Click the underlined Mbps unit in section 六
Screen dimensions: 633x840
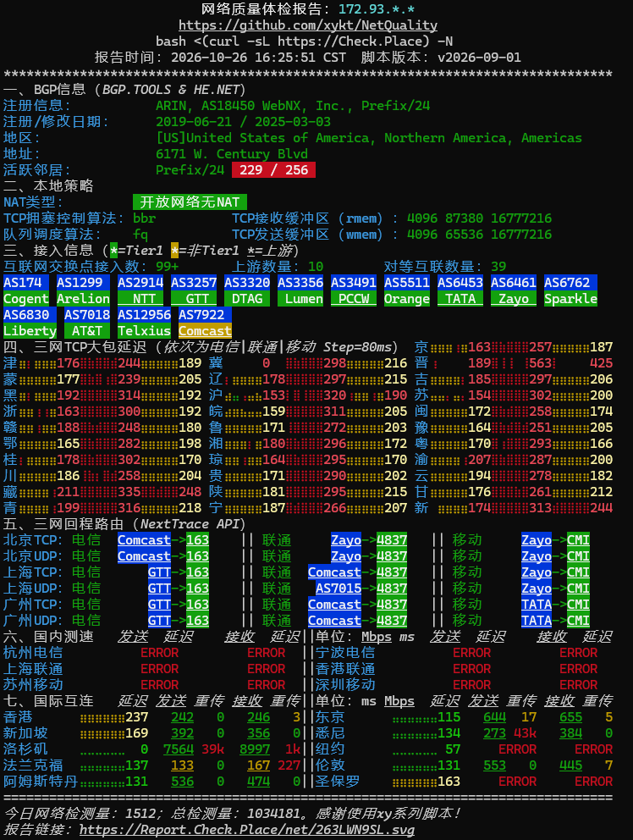(377, 637)
